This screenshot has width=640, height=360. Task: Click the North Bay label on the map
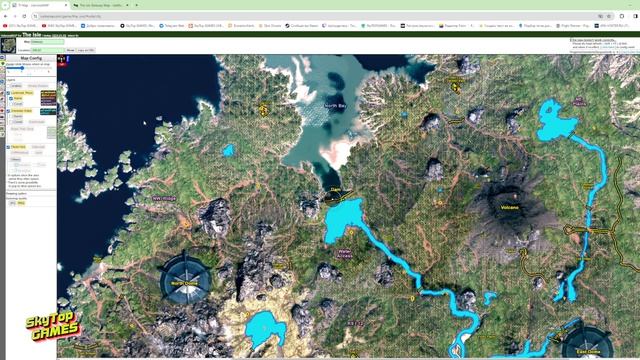click(335, 106)
